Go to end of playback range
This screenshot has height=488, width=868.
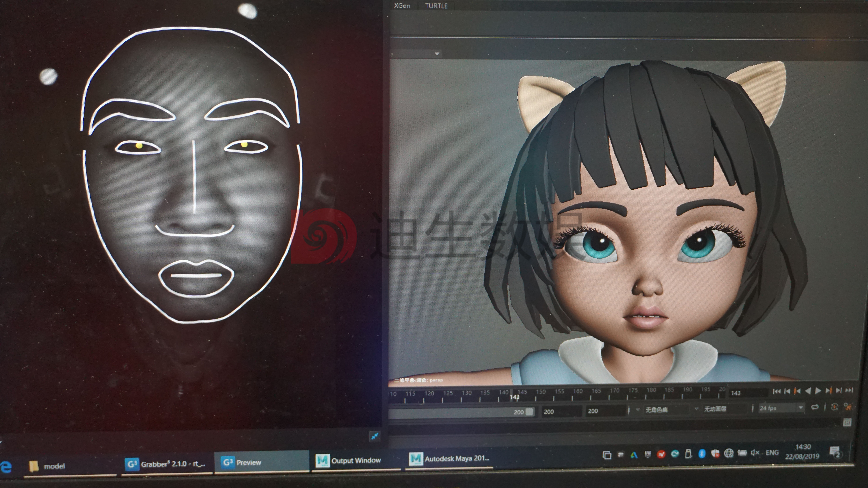(x=849, y=390)
